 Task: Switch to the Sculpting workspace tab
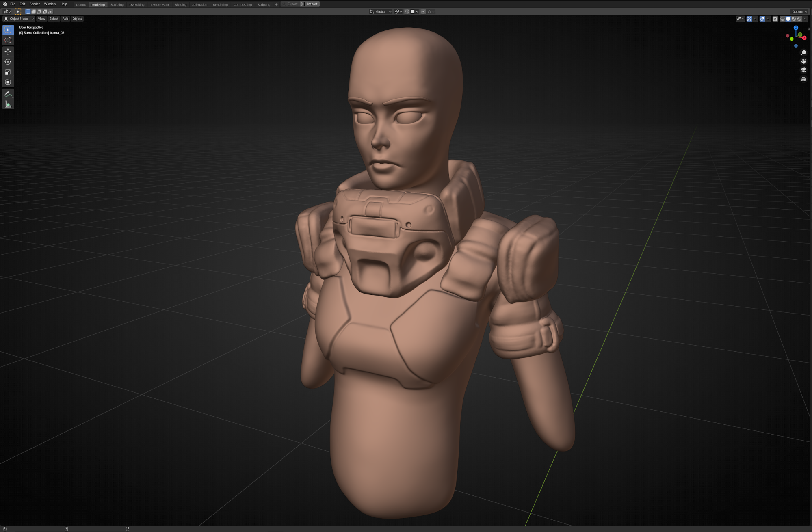click(x=117, y=4)
